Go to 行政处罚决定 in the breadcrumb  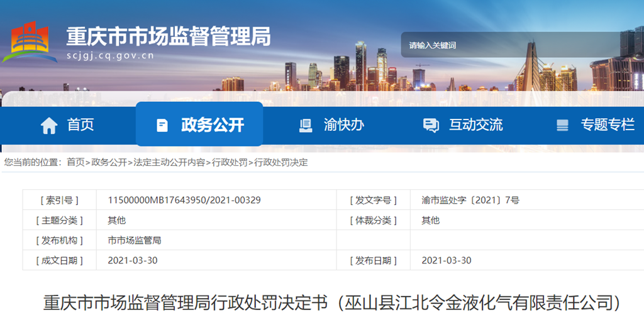click(x=281, y=163)
